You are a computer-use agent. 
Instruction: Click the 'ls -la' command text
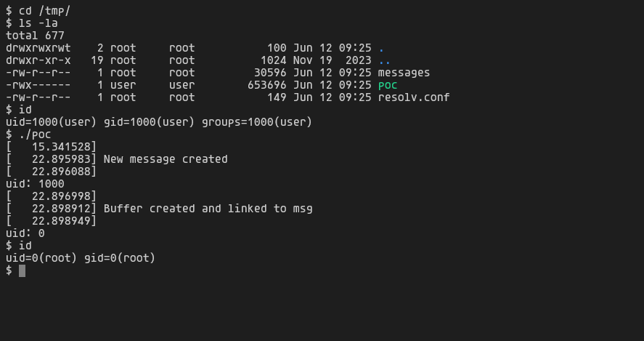[38, 23]
